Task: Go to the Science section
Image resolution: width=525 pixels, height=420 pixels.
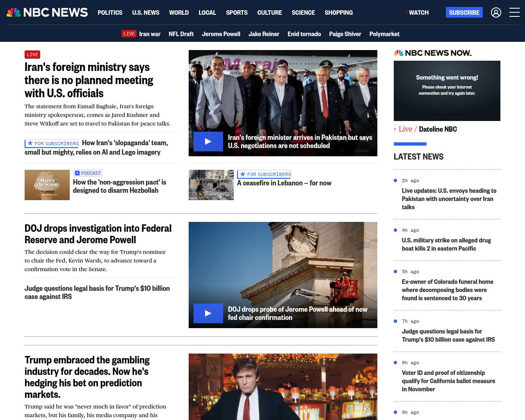Action: pyautogui.click(x=303, y=13)
